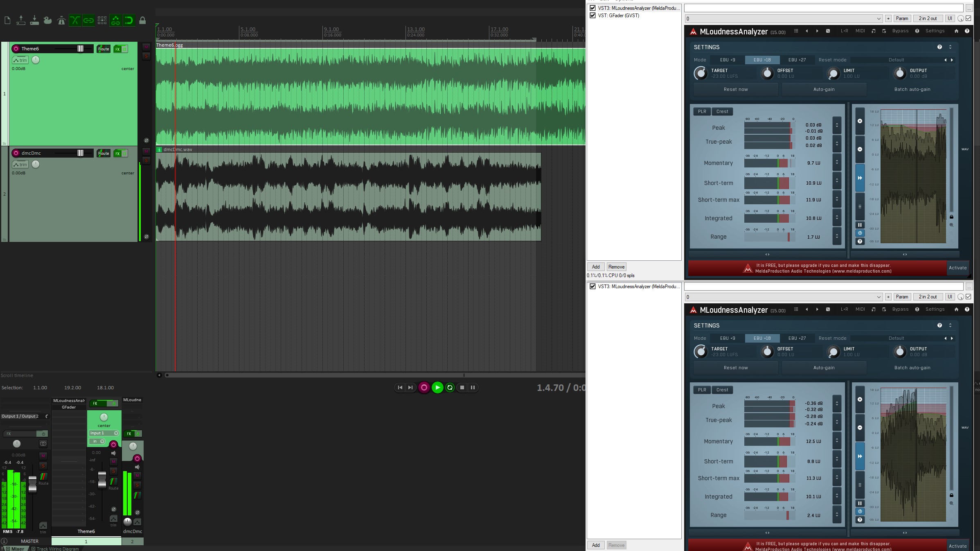
Task: Click the transport Pause button
Action: (473, 388)
